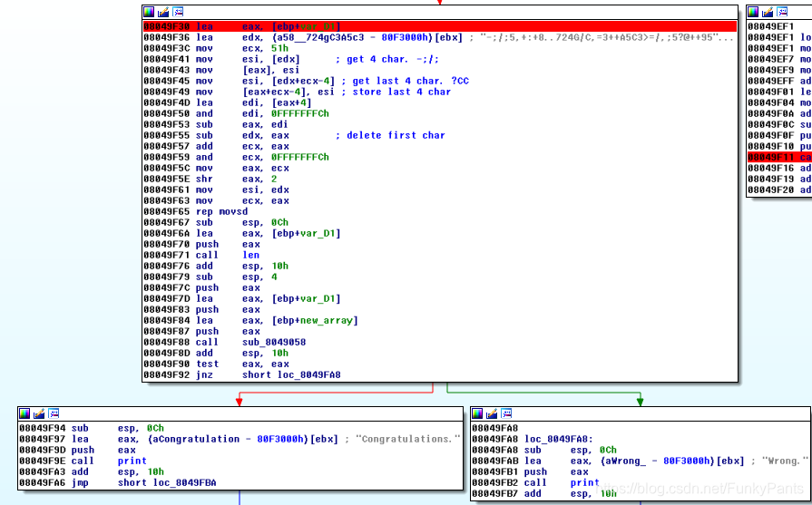Click edit icon in block 08049EF1
Image resolution: width=812 pixels, height=505 pixels.
click(768, 12)
